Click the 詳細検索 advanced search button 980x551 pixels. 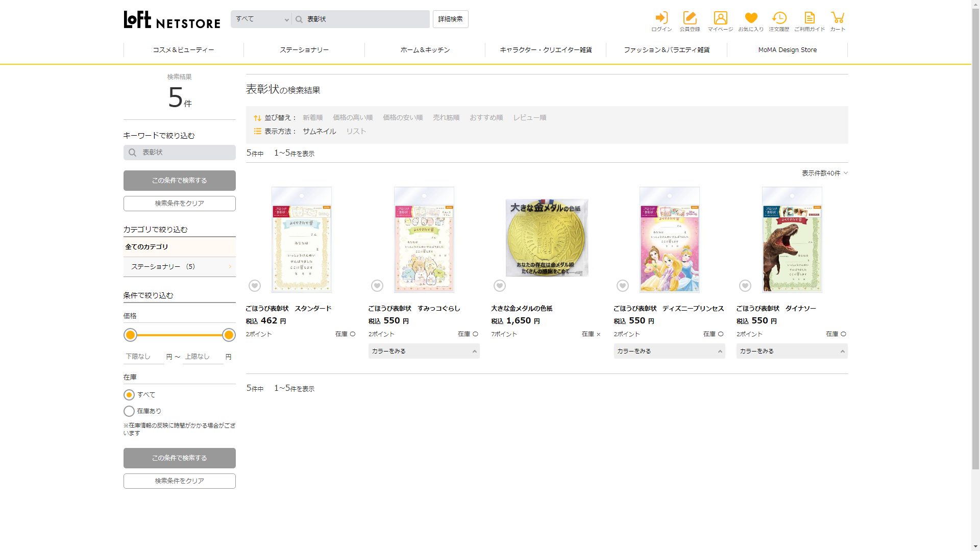point(450,19)
